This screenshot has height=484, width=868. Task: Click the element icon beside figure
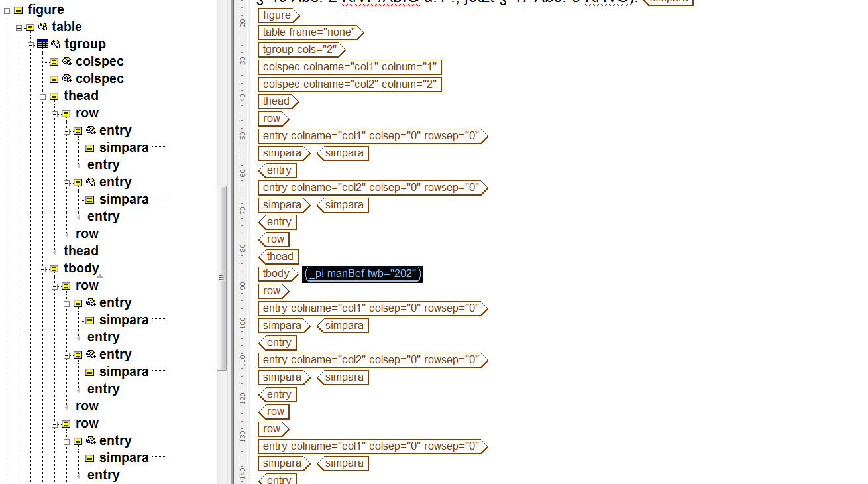pos(17,9)
